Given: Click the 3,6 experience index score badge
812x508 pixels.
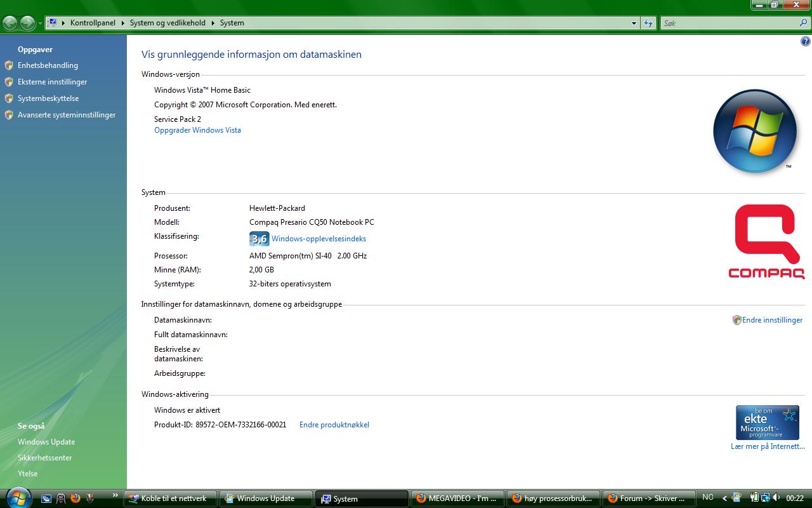Looking at the screenshot, I should click(259, 239).
